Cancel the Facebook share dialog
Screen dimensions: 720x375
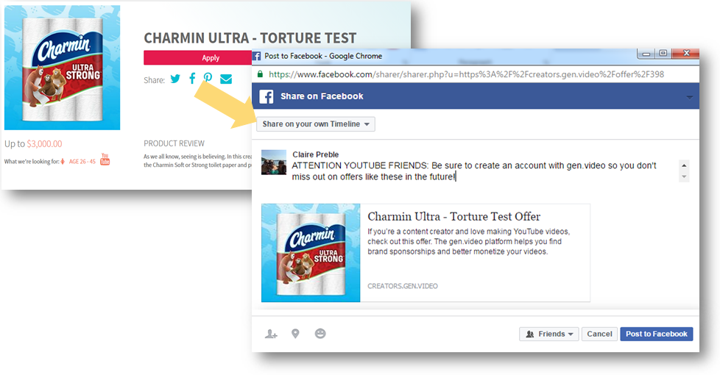(599, 334)
